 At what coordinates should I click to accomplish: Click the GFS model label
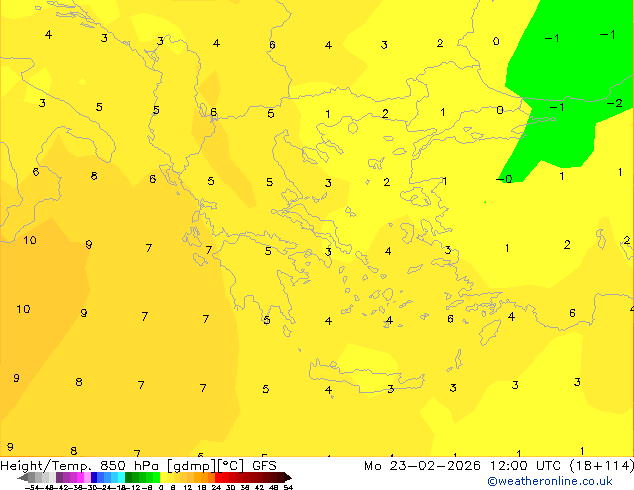[264, 466]
